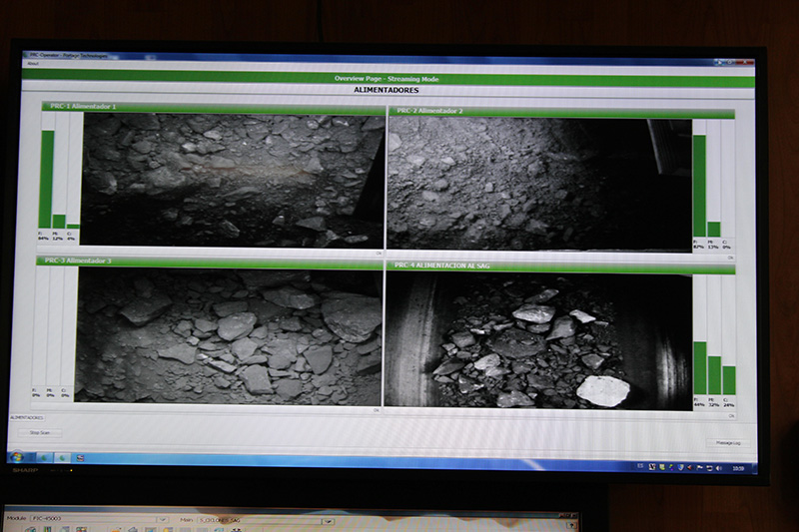Image resolution: width=799 pixels, height=532 pixels.
Task: Click the 24% C bar of PRC-4
Action: (729, 380)
